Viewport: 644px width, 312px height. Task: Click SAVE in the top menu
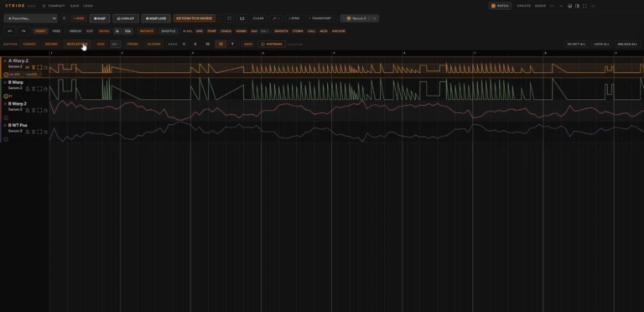(x=75, y=6)
